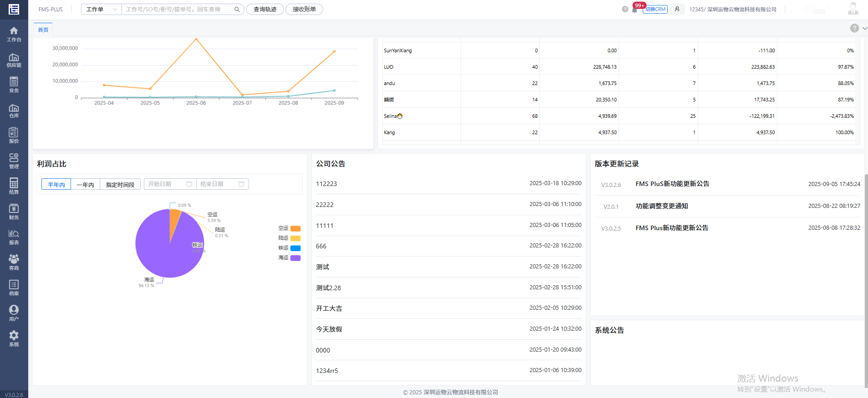Screen dimensions: 868x398
Task: Open the 财务 finance sidebar icon
Action: coord(14,212)
